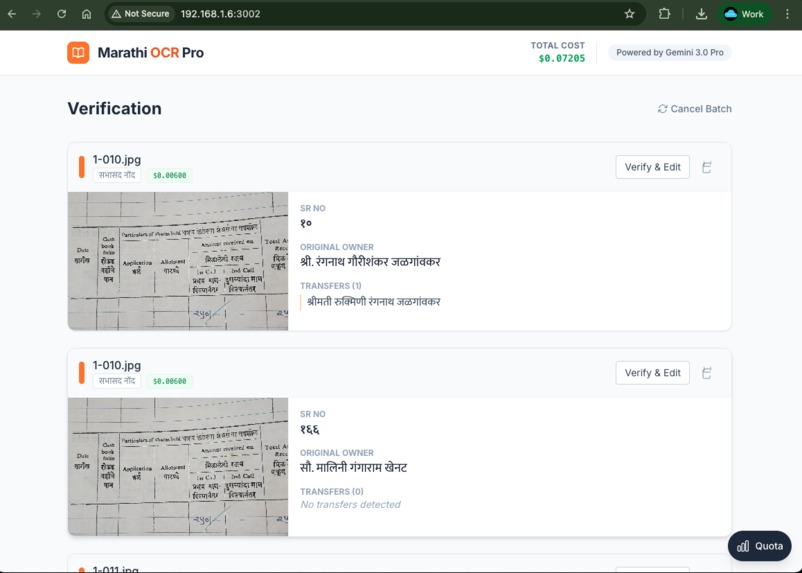Click transfer entry श्रीमती रुक्मिणी रंगनाथ जळगांवकर
This screenshot has height=573, width=802.
coord(373,302)
